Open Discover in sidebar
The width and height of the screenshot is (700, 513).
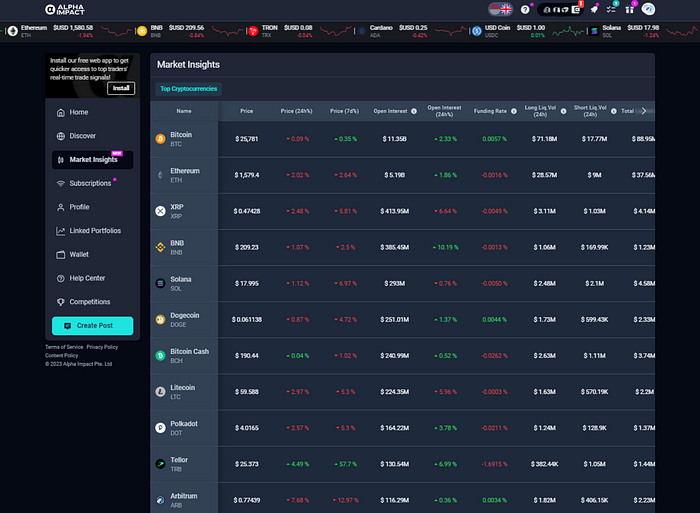point(92,136)
